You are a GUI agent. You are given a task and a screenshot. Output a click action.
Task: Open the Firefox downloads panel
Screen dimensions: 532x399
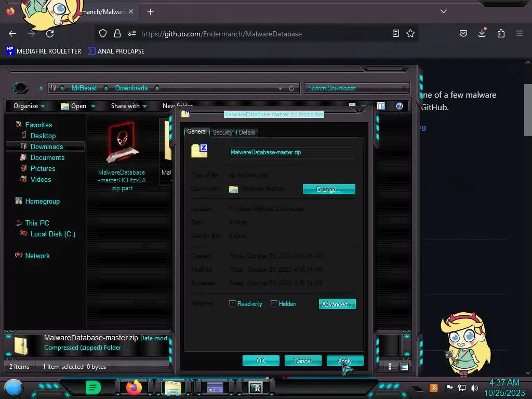pos(482,33)
